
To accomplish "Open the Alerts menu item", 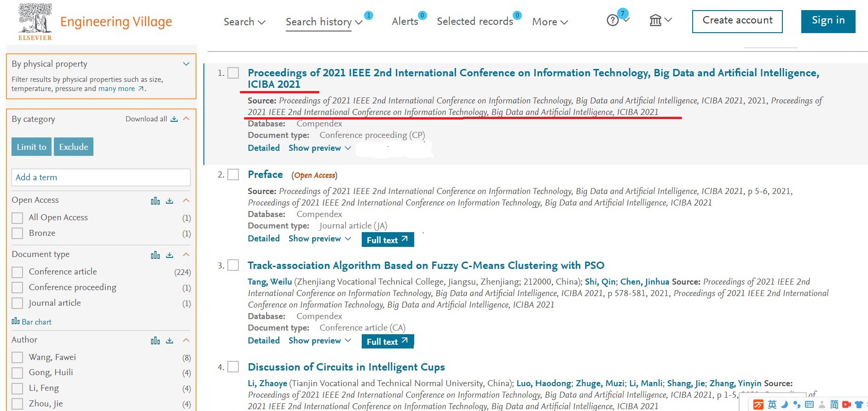I will click(405, 21).
